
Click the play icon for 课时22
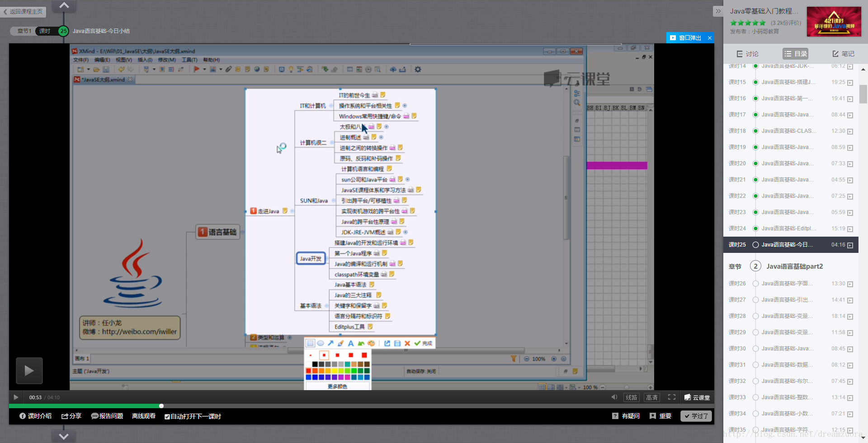point(850,196)
